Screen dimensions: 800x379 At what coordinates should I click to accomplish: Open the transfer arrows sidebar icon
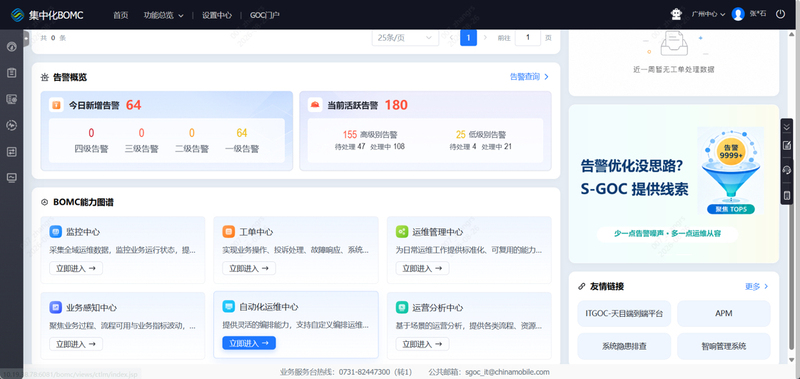(x=11, y=151)
